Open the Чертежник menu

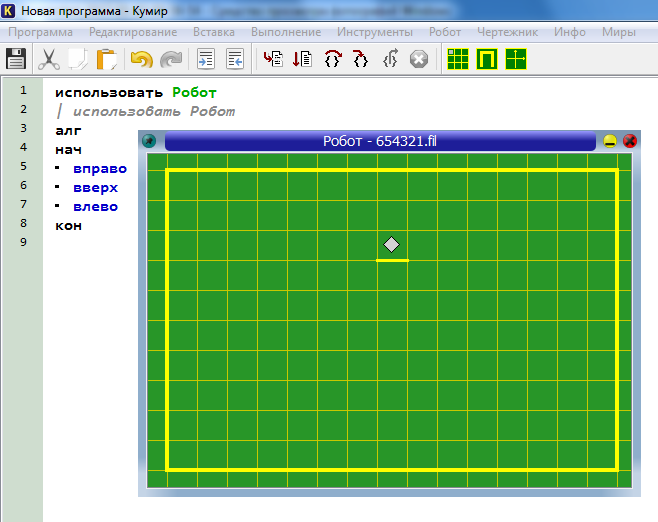point(507,32)
